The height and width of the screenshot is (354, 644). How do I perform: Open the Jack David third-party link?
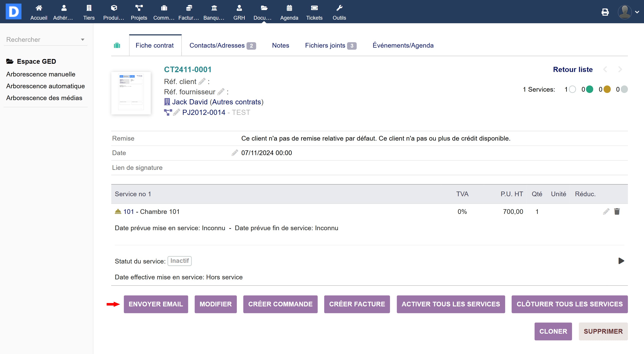pyautogui.click(x=190, y=102)
